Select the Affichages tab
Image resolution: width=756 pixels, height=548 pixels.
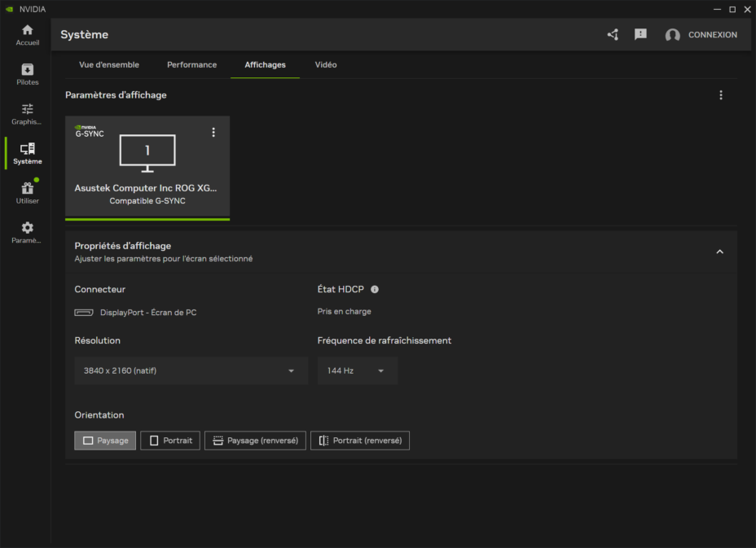[x=266, y=64]
